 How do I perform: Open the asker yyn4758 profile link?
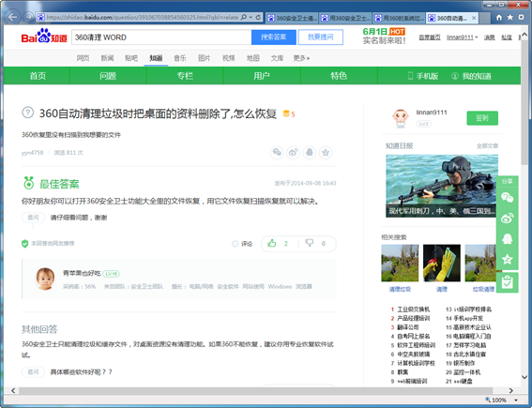pos(32,153)
